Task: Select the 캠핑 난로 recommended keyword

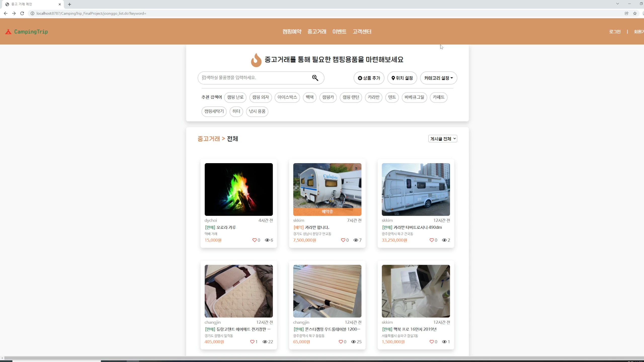Action: click(235, 97)
